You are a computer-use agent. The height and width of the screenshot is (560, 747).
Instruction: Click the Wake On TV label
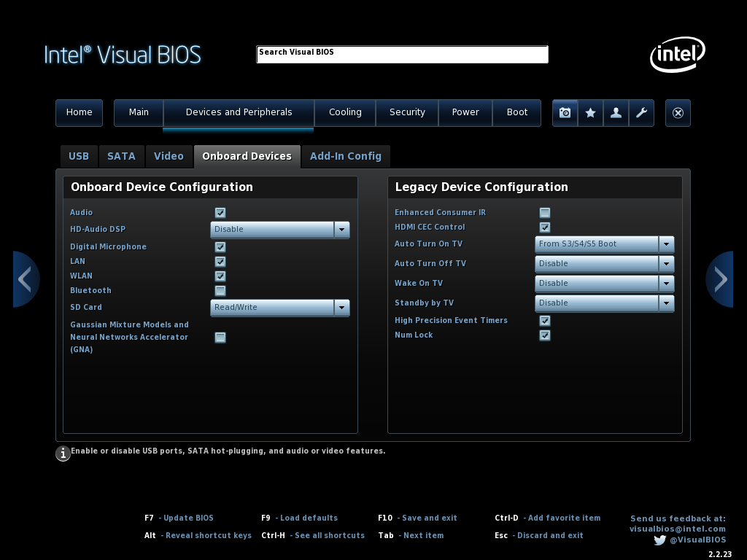(419, 283)
